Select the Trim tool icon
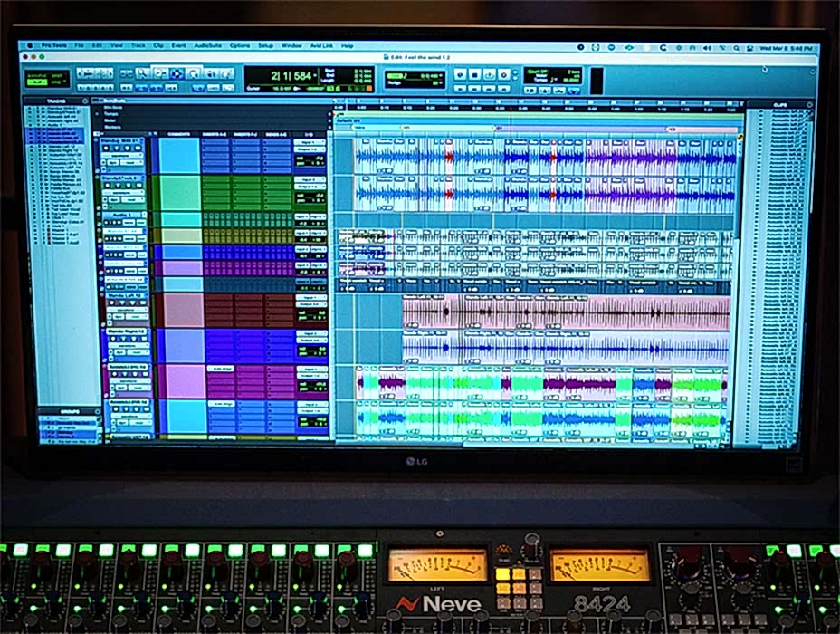The image size is (840, 634). point(159,73)
